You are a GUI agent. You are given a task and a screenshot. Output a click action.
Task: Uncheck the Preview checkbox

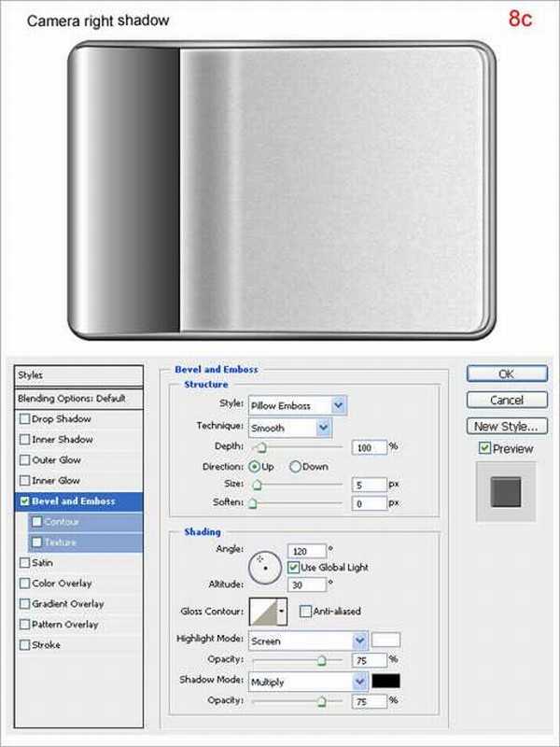point(484,448)
